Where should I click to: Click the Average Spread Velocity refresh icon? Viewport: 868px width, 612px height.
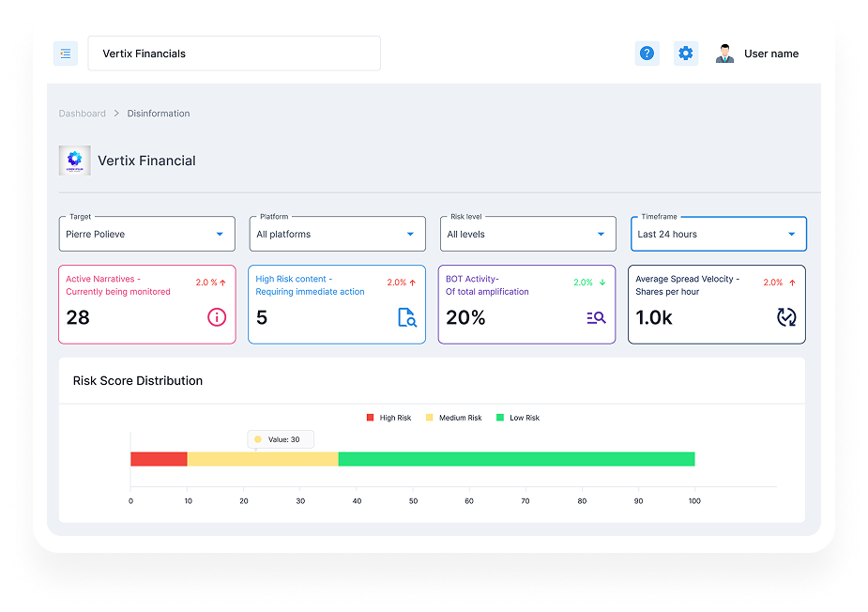(x=786, y=317)
